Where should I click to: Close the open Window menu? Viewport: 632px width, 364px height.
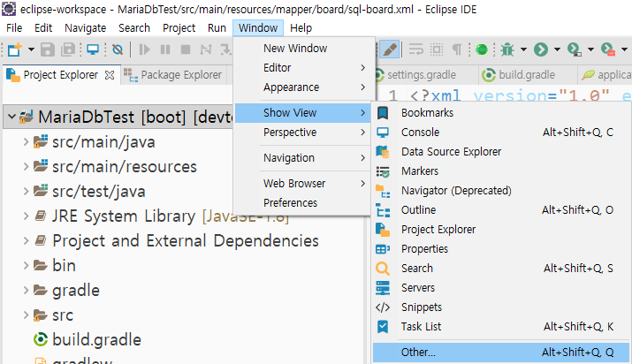[258, 28]
